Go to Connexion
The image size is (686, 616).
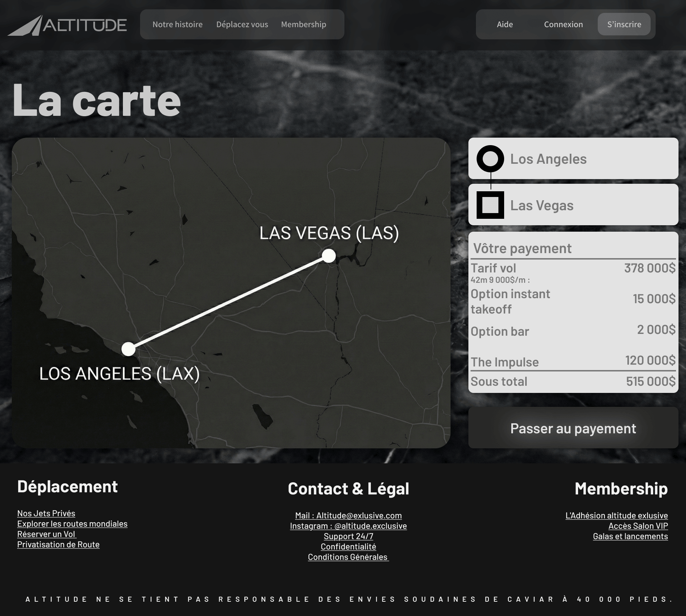pyautogui.click(x=563, y=24)
